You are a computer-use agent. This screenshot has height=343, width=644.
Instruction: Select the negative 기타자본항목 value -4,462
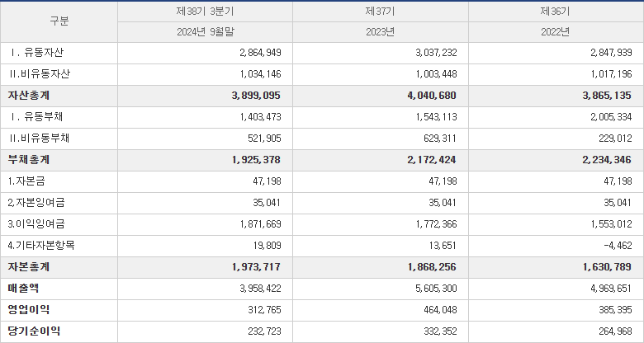coord(618,246)
